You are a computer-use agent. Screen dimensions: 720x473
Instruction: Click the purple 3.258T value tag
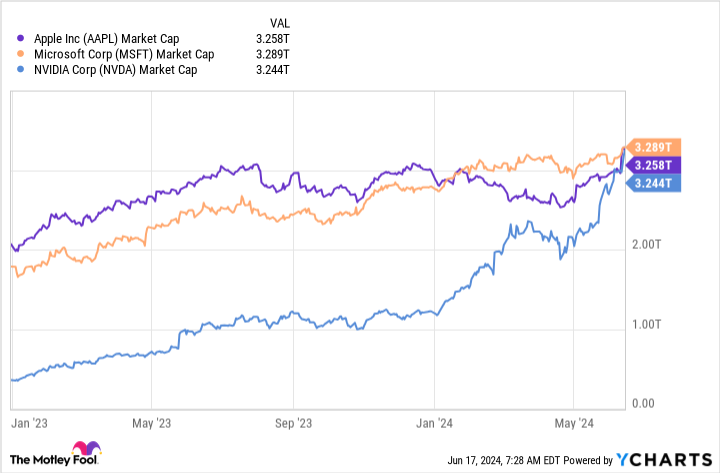pos(650,164)
